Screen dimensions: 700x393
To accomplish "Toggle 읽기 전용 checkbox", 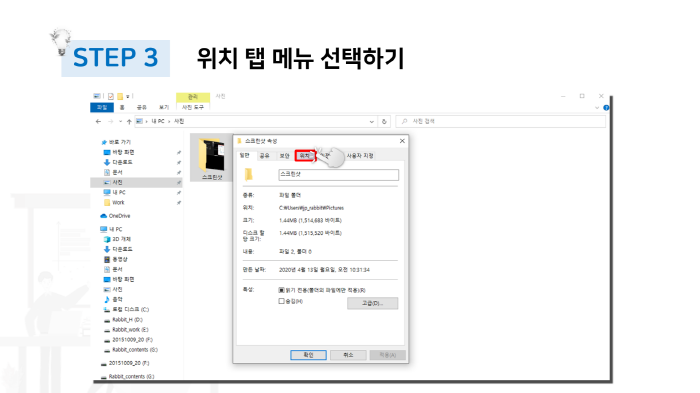I will point(281,290).
